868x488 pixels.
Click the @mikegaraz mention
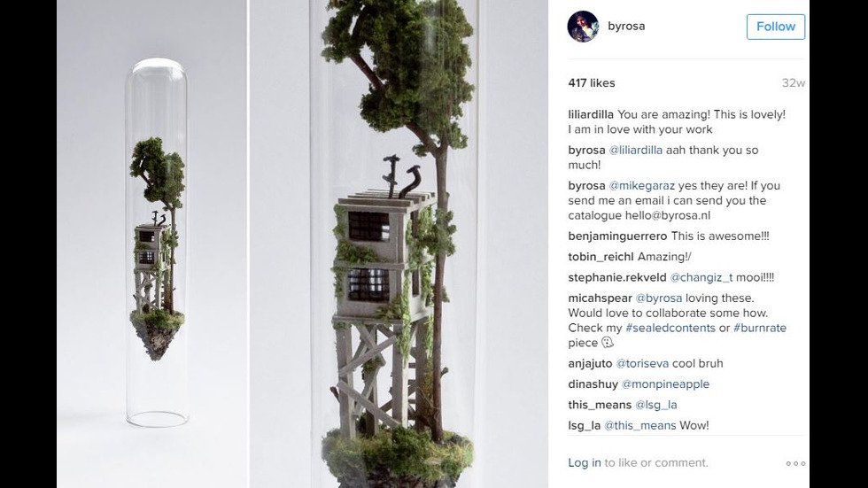pos(641,186)
